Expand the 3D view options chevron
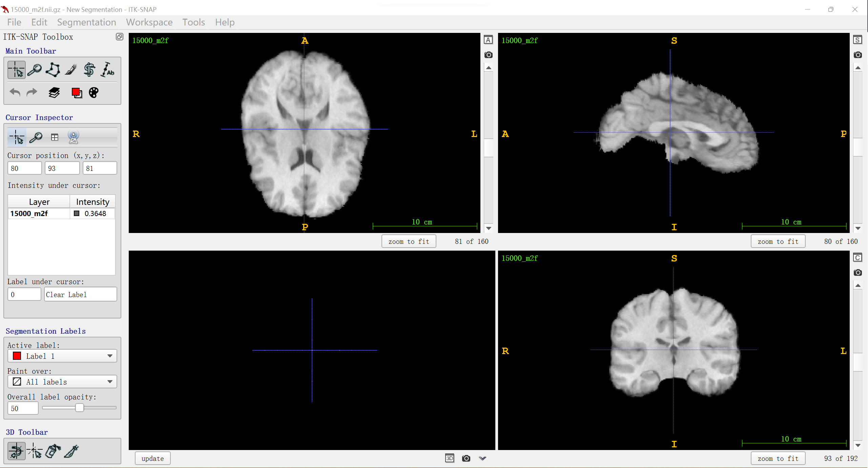The width and height of the screenshot is (868, 468). click(x=482, y=459)
